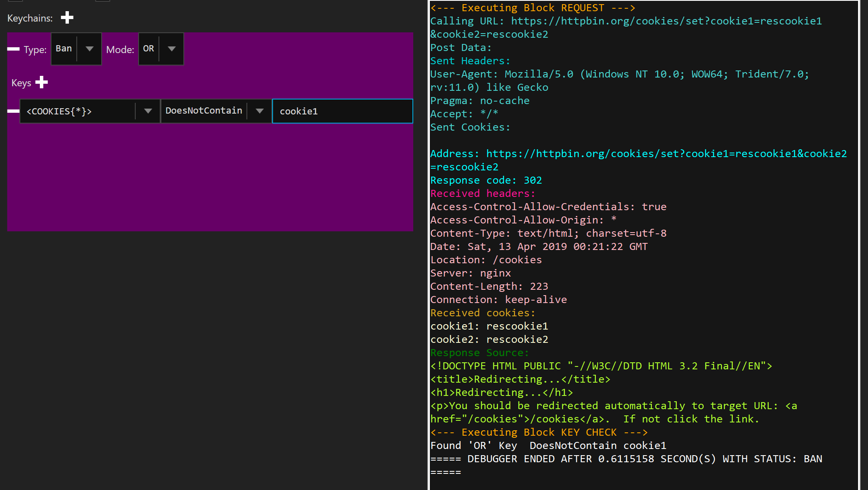
Task: Open the keychain Type dropdown showing Ban
Action: coord(89,49)
